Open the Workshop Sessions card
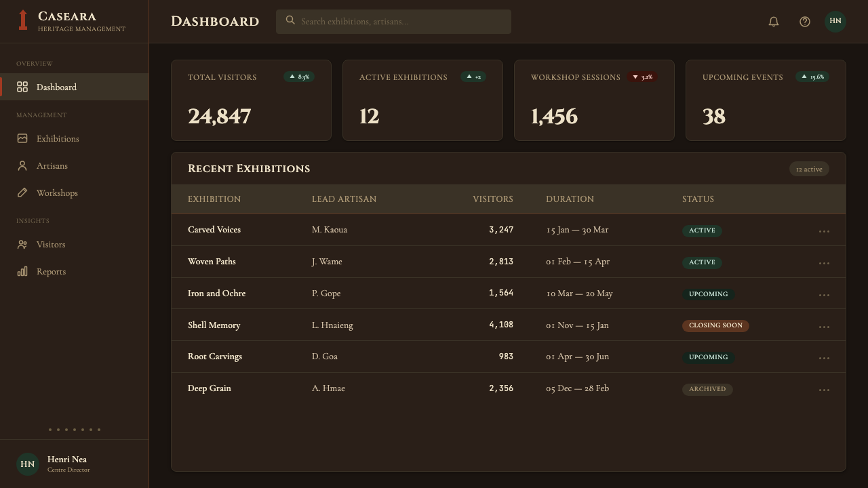 [594, 100]
